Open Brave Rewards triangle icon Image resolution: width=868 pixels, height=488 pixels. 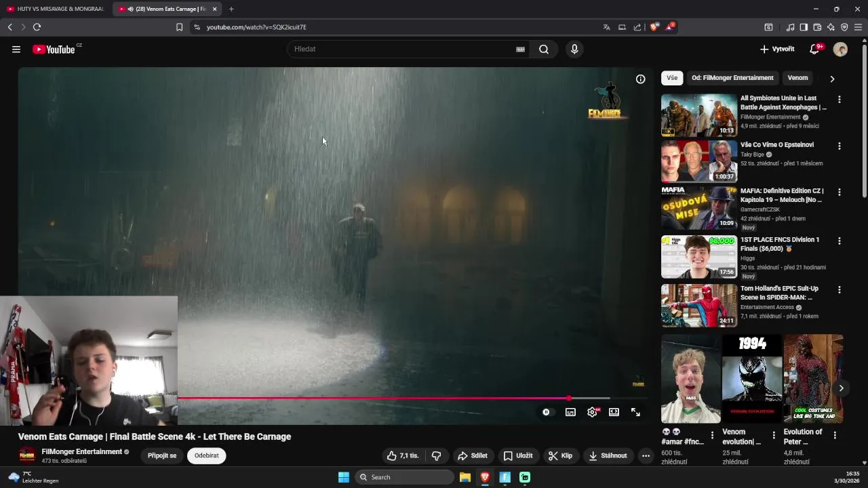pos(670,27)
